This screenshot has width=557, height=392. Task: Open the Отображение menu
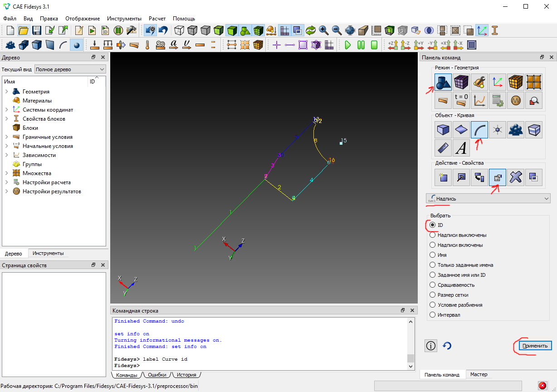click(83, 19)
